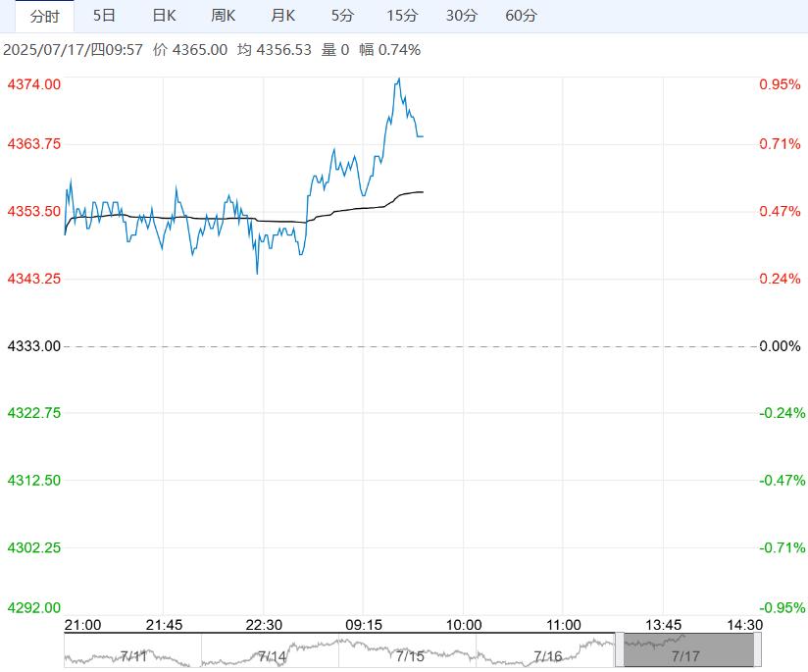
Task: Click the 4333.00 baseline price label
Action: (34, 346)
